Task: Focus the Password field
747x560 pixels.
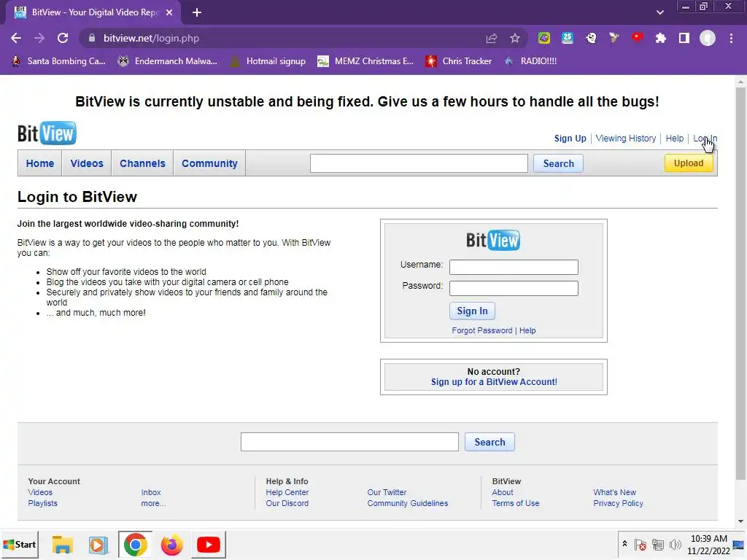Action: [514, 288]
